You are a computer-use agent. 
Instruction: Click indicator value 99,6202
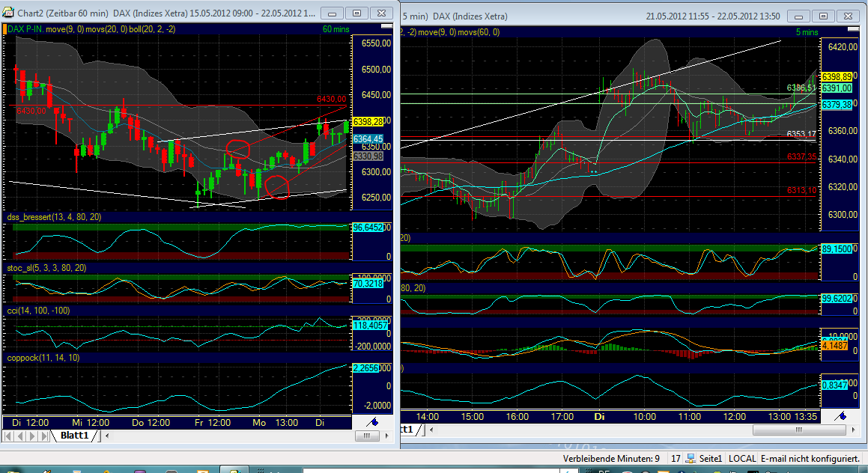[x=837, y=298]
